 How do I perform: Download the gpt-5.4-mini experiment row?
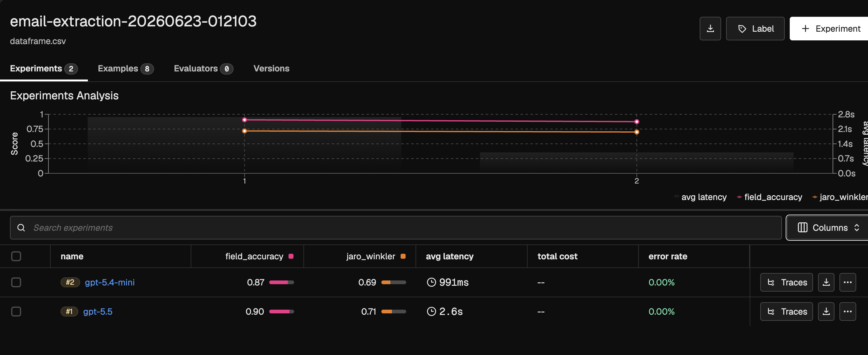[x=826, y=282]
